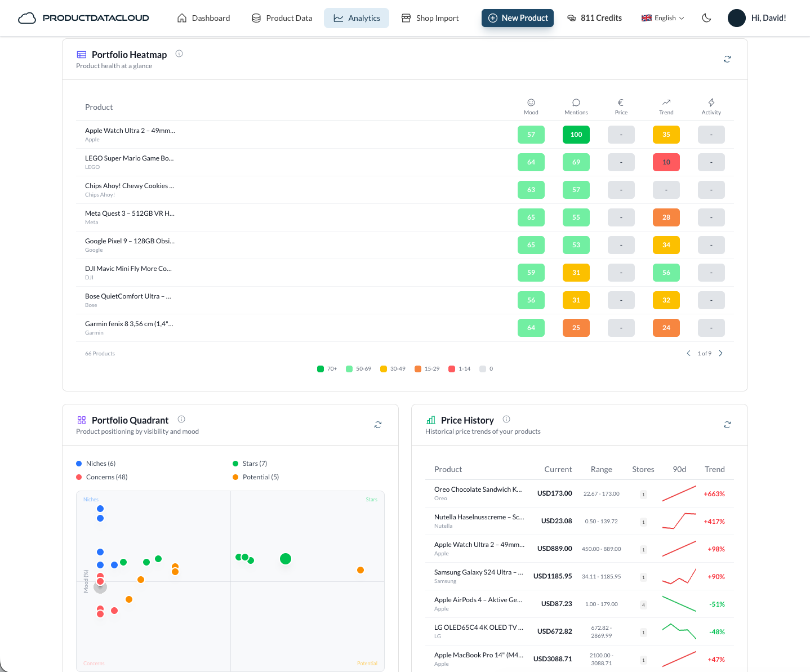Open Samsung Galaxy S24 Ultra price row
The width and height of the screenshot is (810, 672).
580,576
